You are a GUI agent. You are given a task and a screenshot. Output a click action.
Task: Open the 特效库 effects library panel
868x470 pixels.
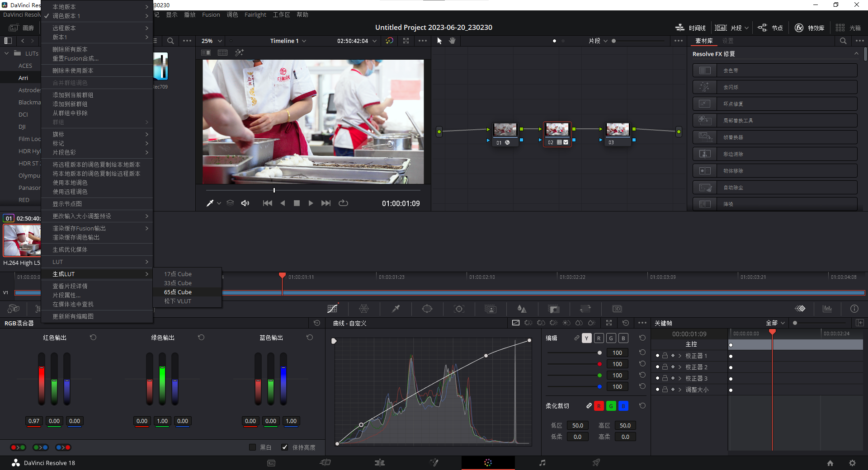810,28
